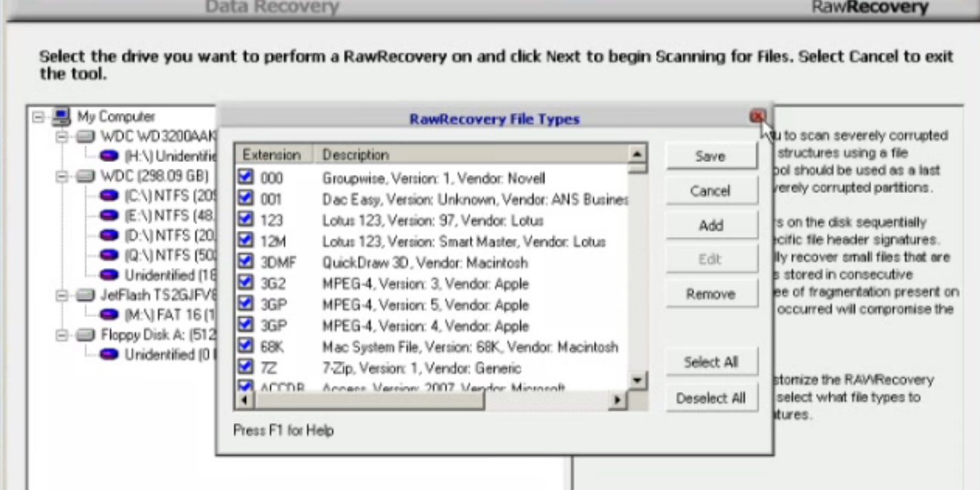Viewport: 980px width, 490px height.
Task: Collapse the Floppy Disk A: node
Action: (x=62, y=336)
